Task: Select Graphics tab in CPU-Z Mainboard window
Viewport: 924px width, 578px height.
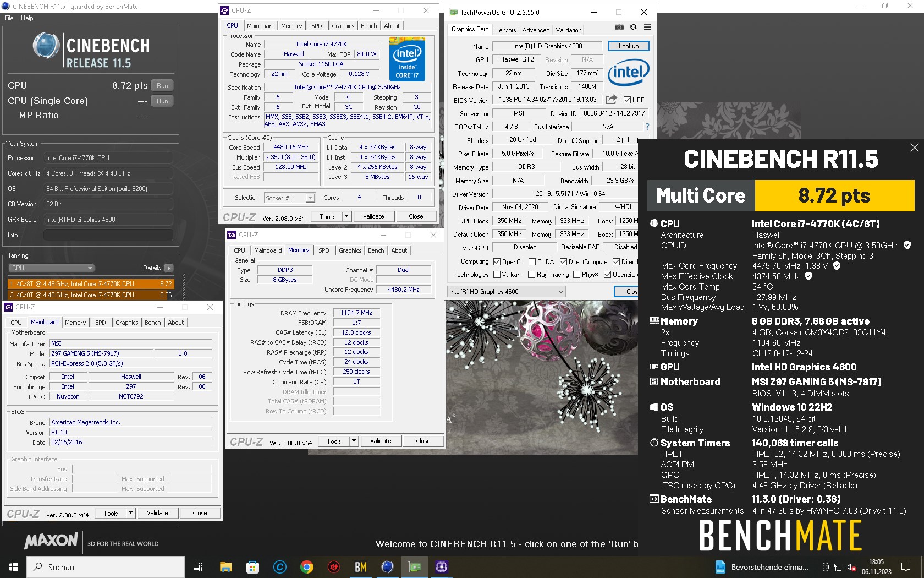Action: tap(127, 323)
